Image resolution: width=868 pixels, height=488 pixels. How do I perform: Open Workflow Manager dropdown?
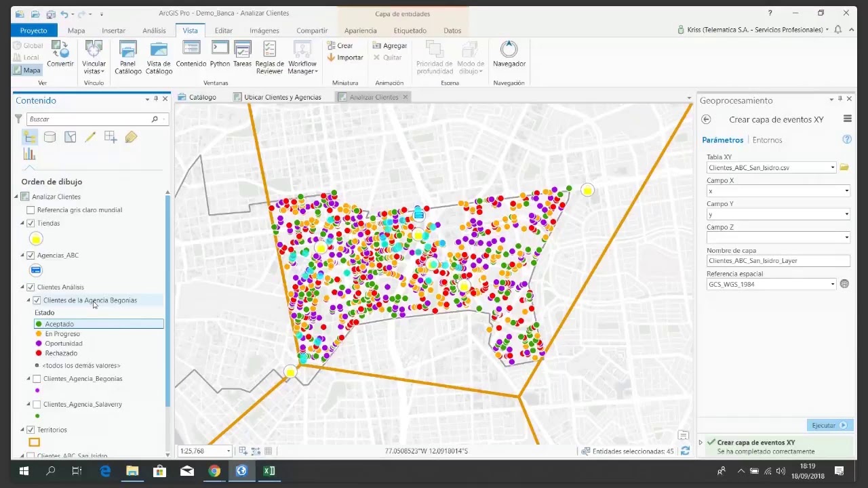click(302, 57)
